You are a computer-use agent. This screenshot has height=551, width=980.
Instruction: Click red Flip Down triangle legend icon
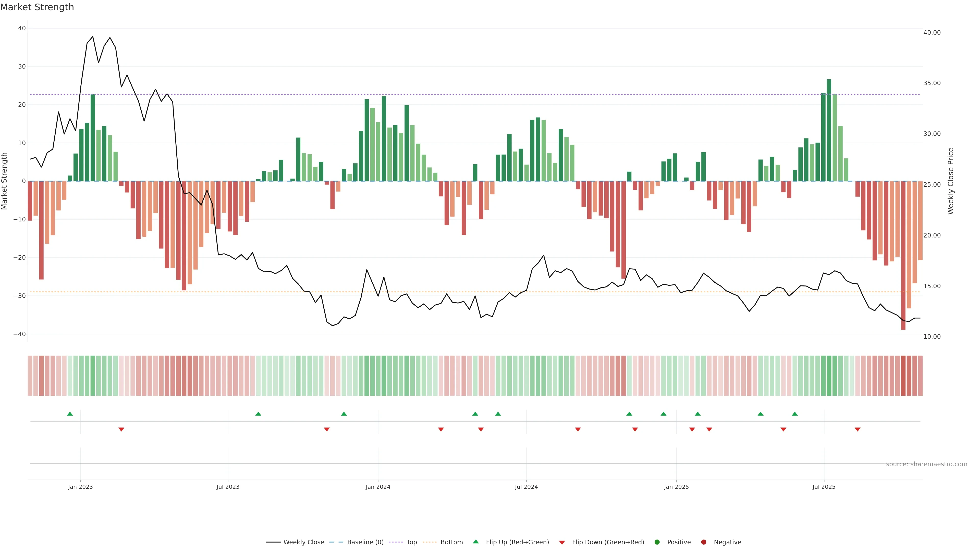tap(562, 542)
